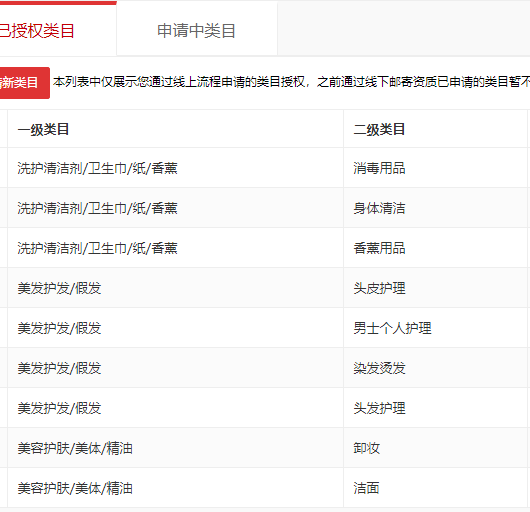Screen dimensions: 530x512
Task: Open the 申请中类目 tab
Action: coord(197,31)
